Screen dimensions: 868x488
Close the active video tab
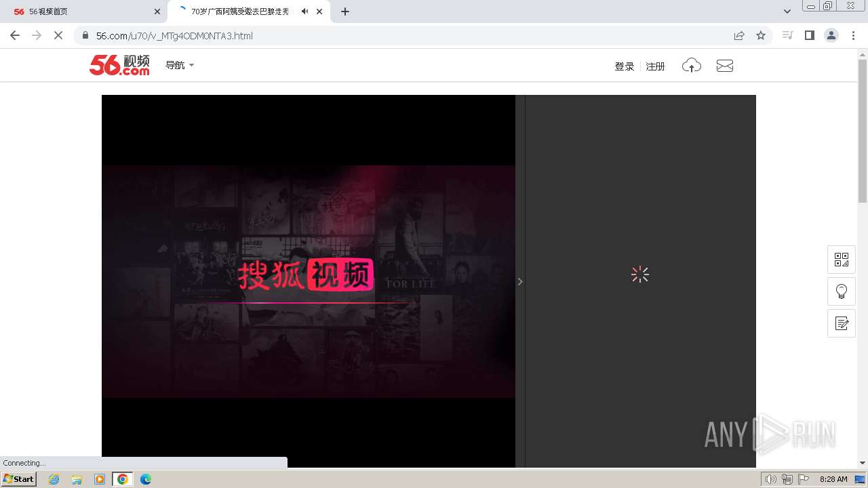(x=319, y=12)
